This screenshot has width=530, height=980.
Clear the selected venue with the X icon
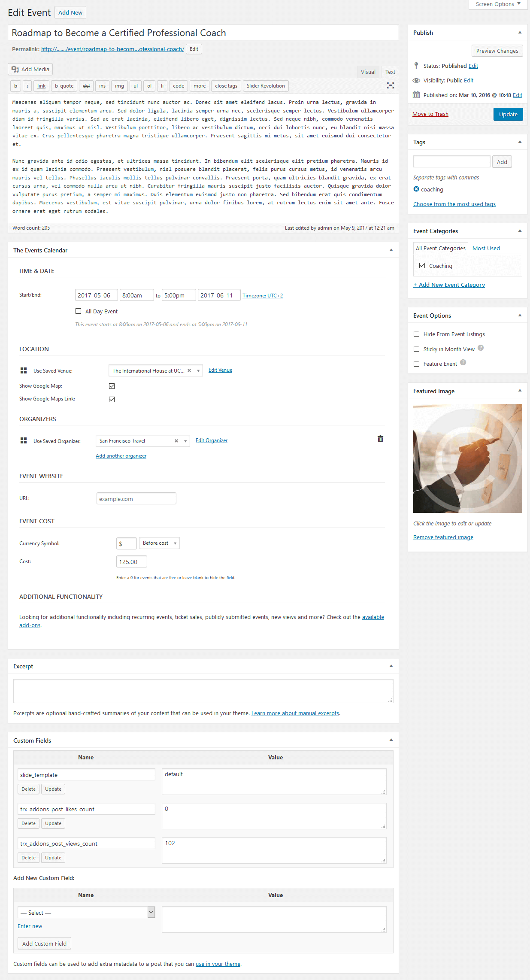pos(189,370)
